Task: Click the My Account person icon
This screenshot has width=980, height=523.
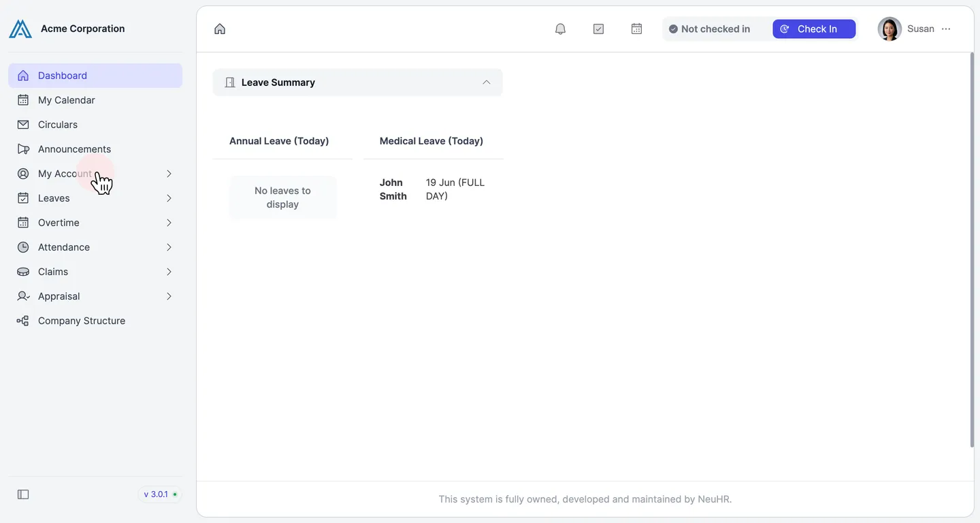Action: pyautogui.click(x=23, y=174)
